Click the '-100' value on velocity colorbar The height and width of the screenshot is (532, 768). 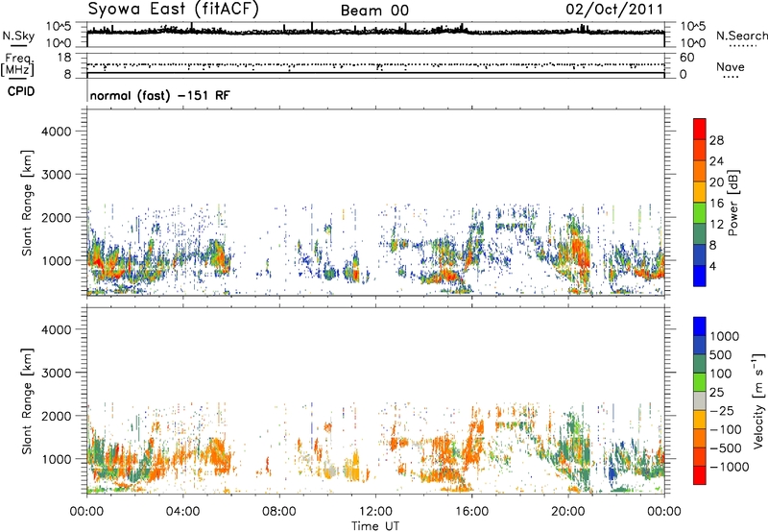click(726, 429)
